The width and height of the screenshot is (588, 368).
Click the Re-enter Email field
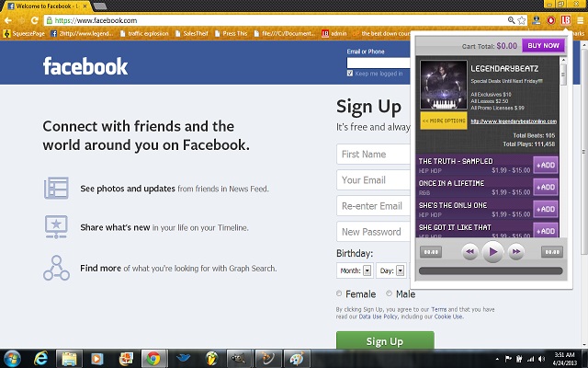pos(374,206)
